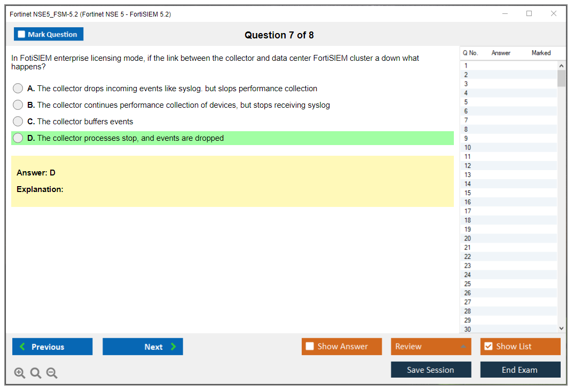Select answer B radio button
This screenshot has height=392, width=574.
(18, 105)
